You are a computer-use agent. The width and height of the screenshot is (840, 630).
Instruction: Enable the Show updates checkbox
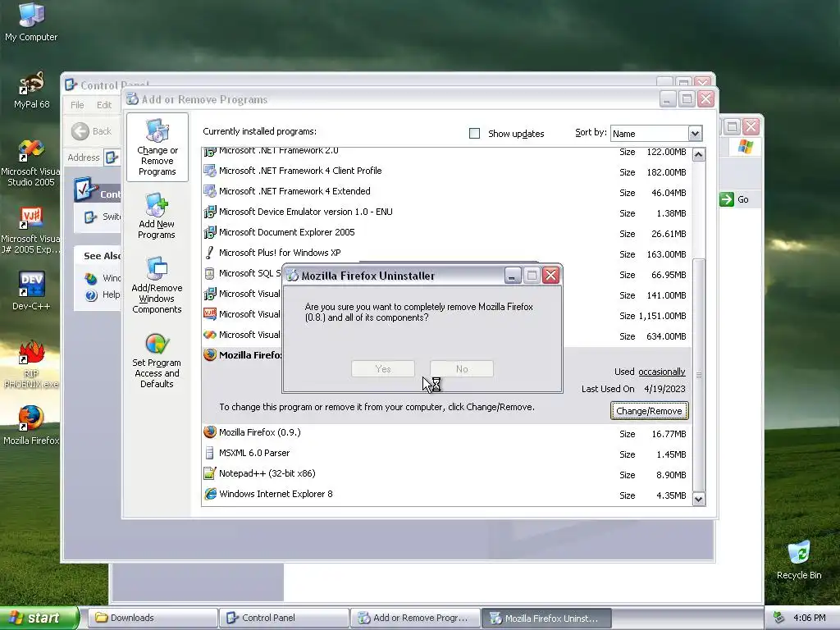point(474,134)
